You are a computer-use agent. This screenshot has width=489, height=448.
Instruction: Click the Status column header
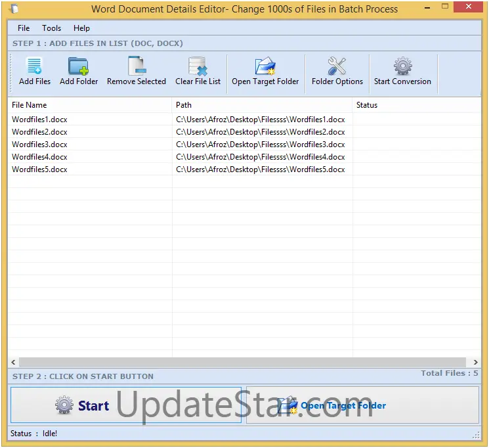(x=417, y=105)
